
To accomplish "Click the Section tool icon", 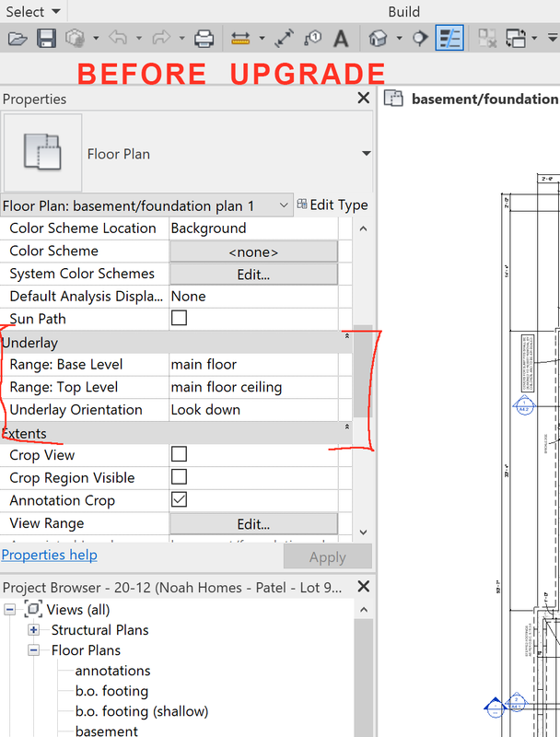I will pyautogui.click(x=420, y=38).
